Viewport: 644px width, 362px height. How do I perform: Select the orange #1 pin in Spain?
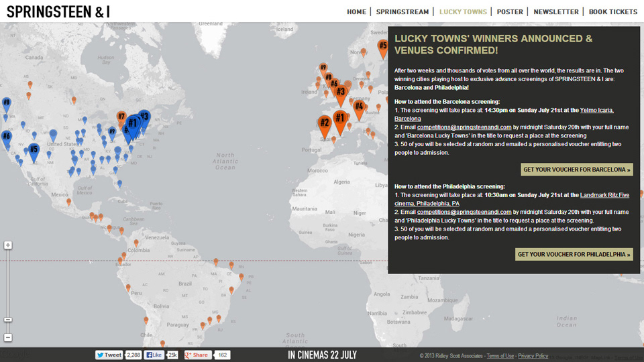[340, 121]
